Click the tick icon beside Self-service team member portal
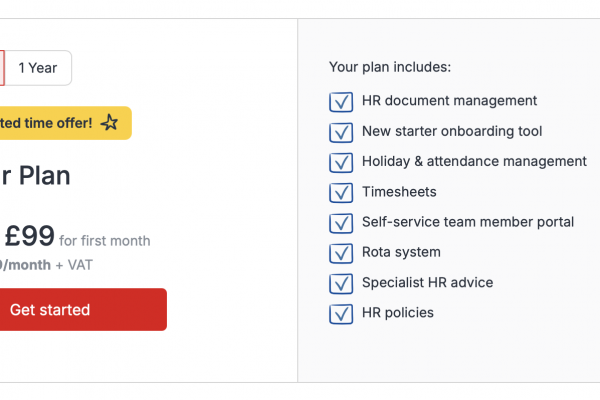This screenshot has height=400, width=600. (x=341, y=222)
